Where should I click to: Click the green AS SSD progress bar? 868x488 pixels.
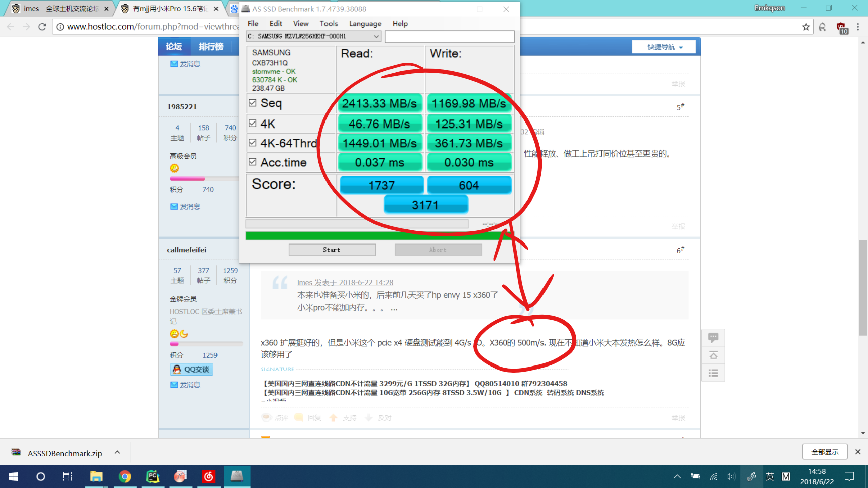(x=379, y=236)
